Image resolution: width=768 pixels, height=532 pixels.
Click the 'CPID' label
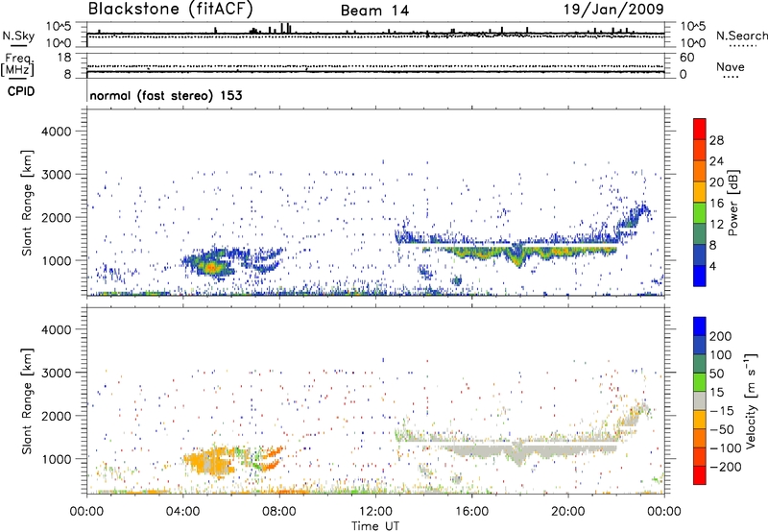point(21,91)
